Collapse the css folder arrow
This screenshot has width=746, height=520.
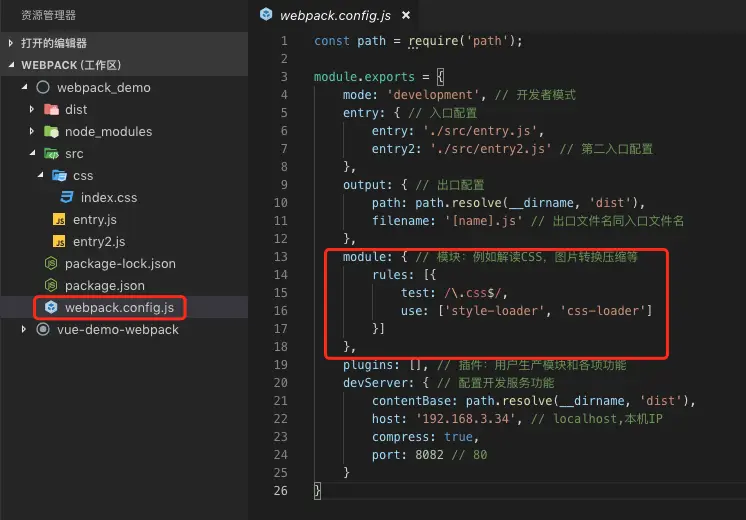41,175
